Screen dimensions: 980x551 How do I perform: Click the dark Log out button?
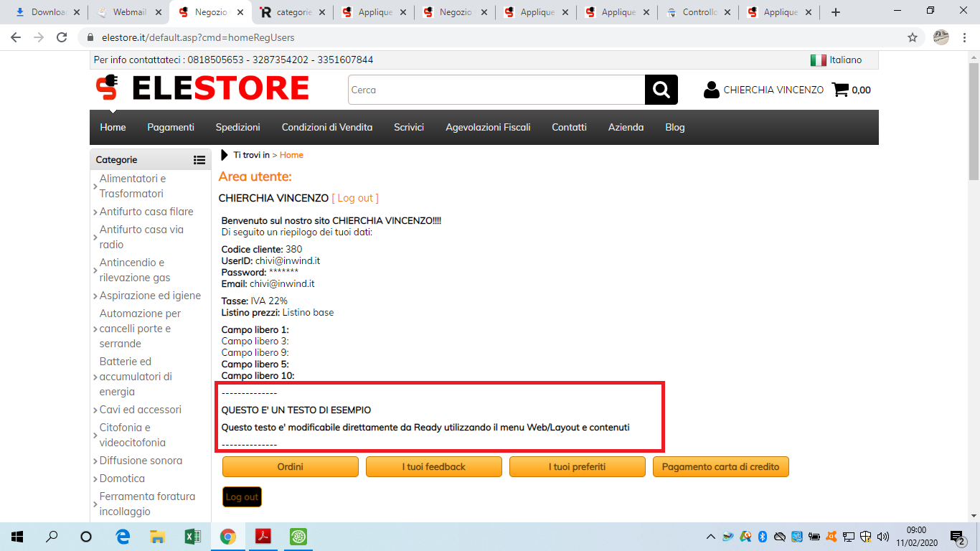tap(242, 496)
